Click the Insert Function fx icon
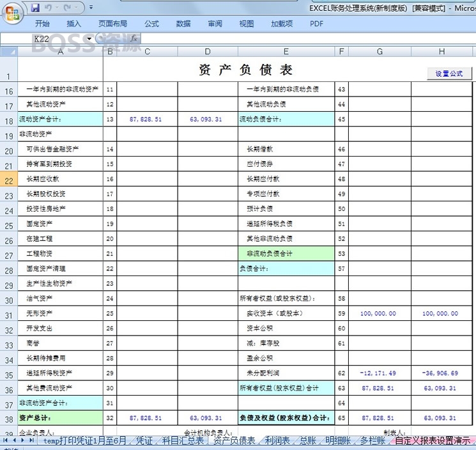The width and height of the screenshot is (476, 450). [134, 38]
